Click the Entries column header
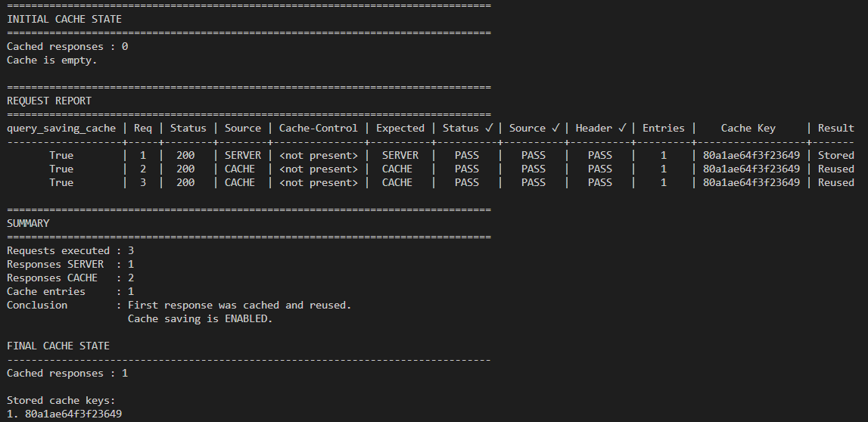This screenshot has height=422, width=868. pyautogui.click(x=663, y=129)
